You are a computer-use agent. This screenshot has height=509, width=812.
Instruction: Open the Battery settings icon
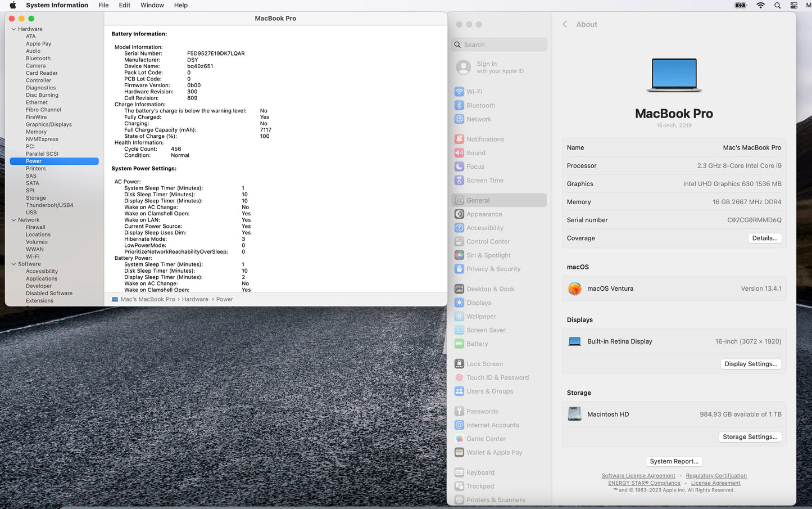coord(459,344)
